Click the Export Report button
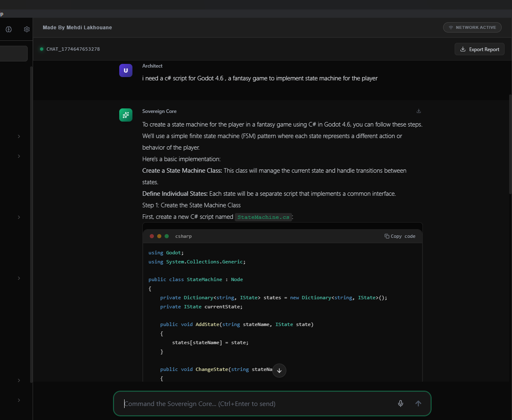Viewport: 512px width, 420px height. tap(479, 49)
